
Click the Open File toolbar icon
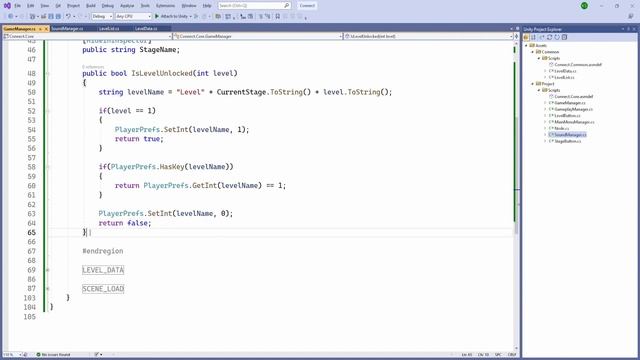43,16
